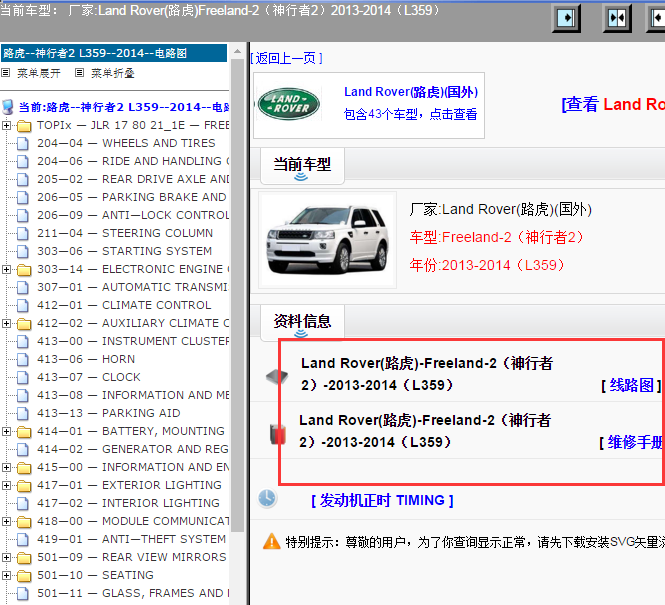Screen dimensions: 665x605
Task: Open 501-11 GLASS, FRAMES tree item
Action: [x=133, y=593]
